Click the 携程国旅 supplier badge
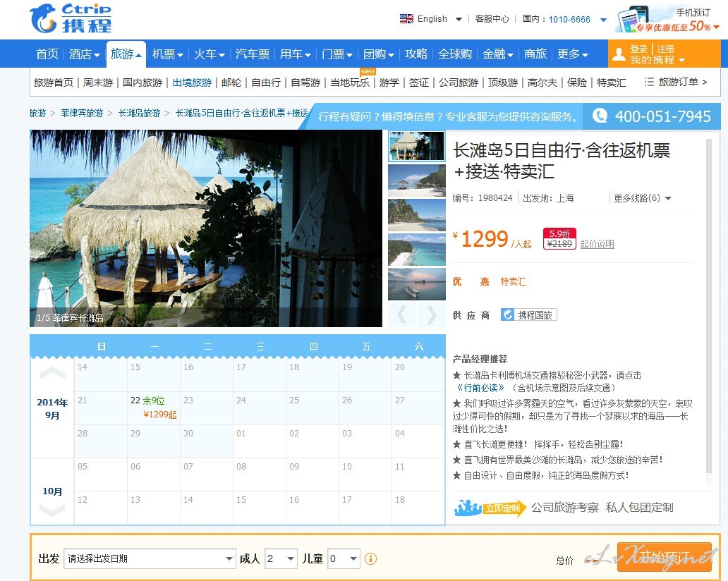This screenshot has height=581, width=728. coord(529,315)
